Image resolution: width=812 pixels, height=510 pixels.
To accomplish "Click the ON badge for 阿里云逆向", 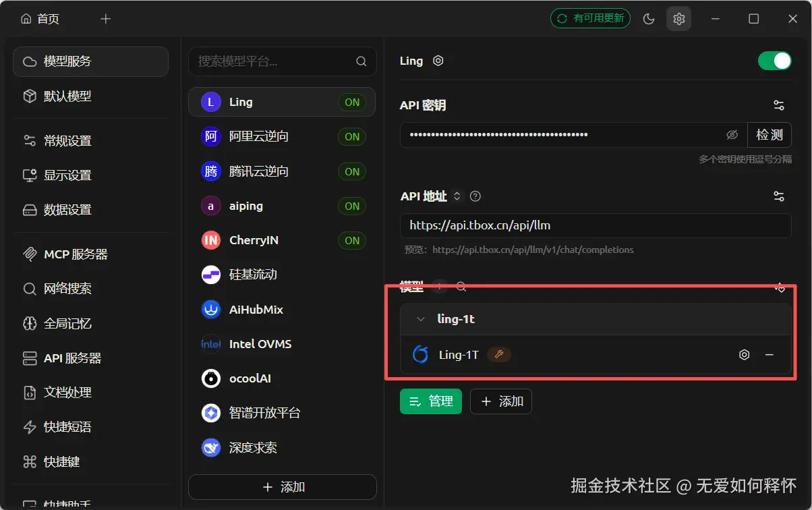I will [x=352, y=137].
